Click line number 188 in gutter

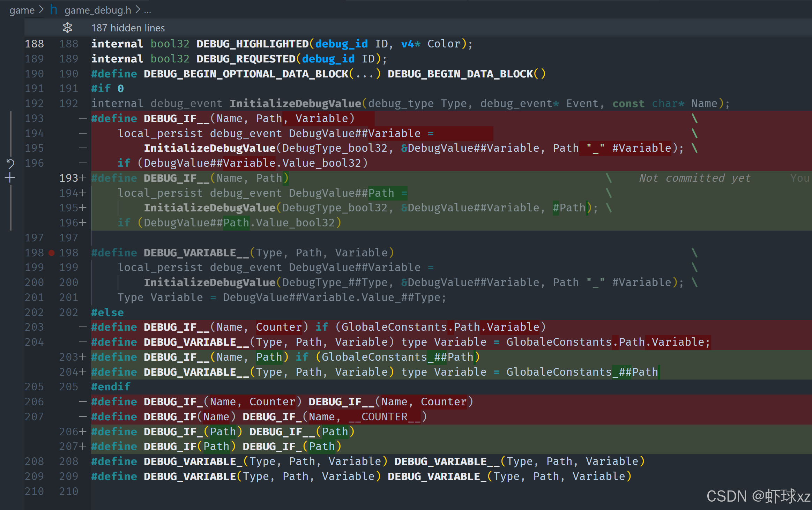pos(34,44)
